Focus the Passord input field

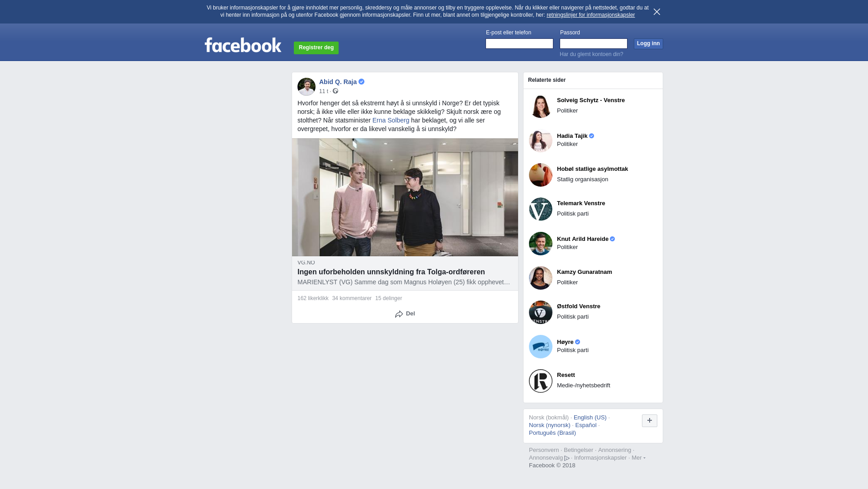(594, 43)
